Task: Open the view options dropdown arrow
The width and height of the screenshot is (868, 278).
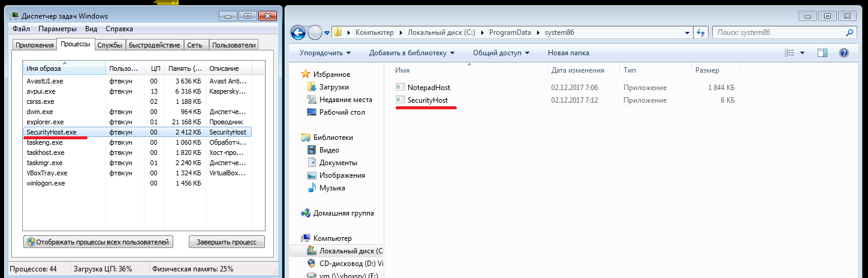Action: click(803, 53)
